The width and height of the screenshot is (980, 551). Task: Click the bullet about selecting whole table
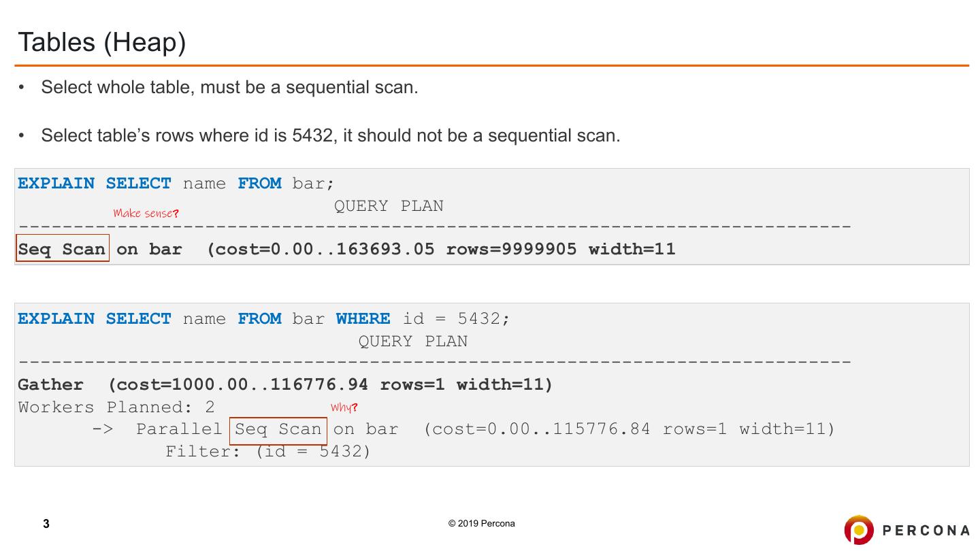(x=229, y=88)
